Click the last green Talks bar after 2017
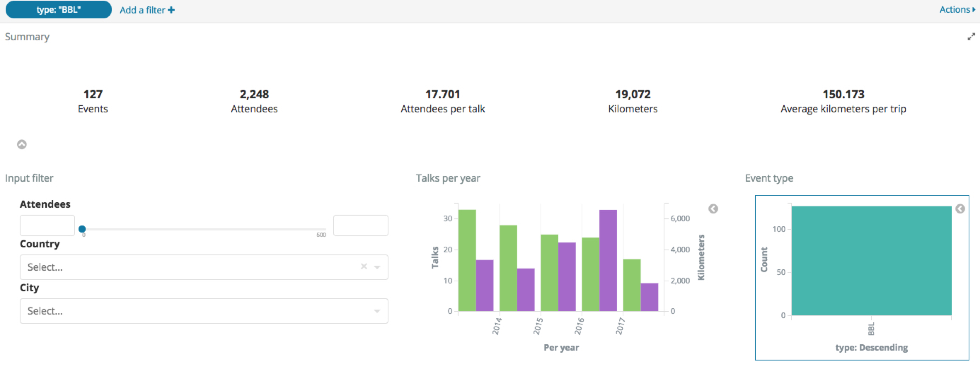980x381 pixels. 632,285
